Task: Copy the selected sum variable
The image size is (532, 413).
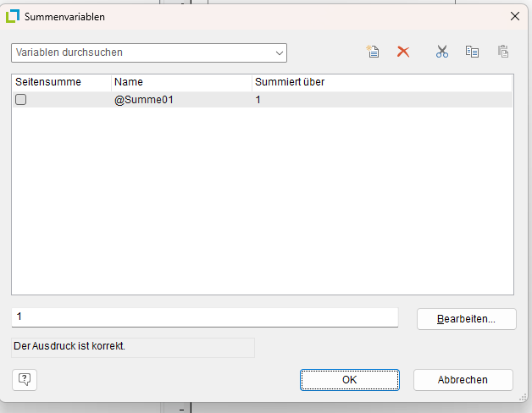Action: click(472, 52)
